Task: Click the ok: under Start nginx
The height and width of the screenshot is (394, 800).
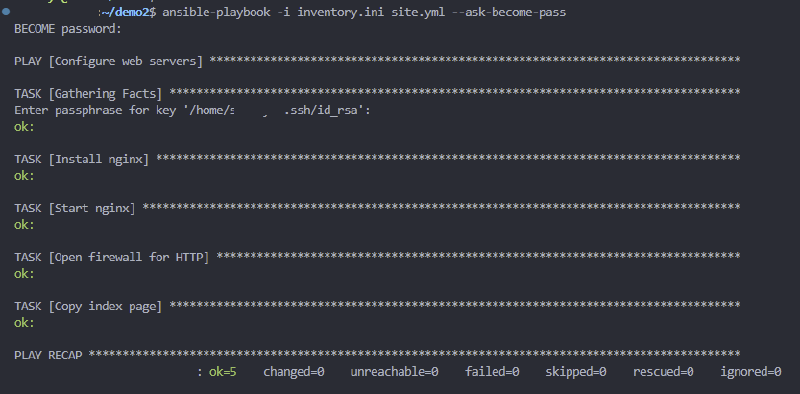Action: click(24, 225)
